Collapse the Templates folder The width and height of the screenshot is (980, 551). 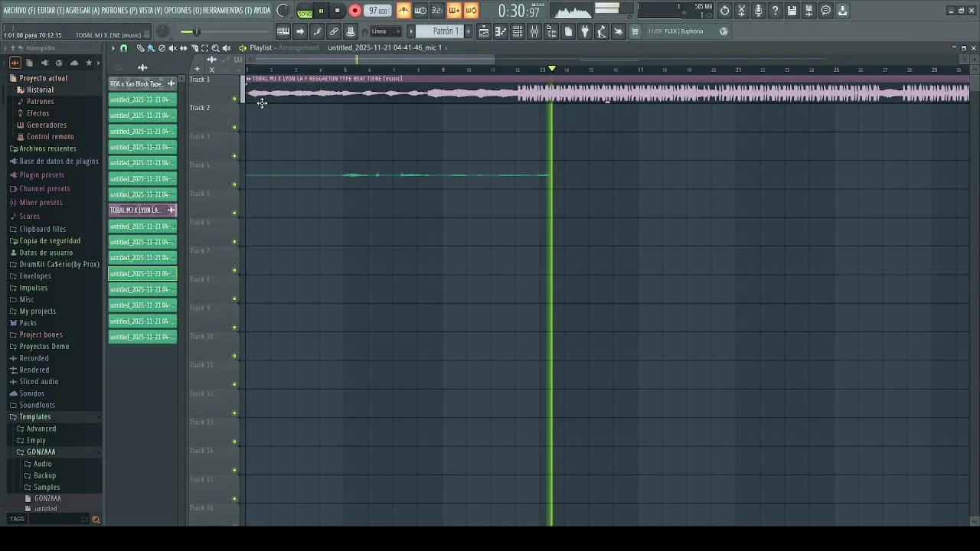(34, 417)
